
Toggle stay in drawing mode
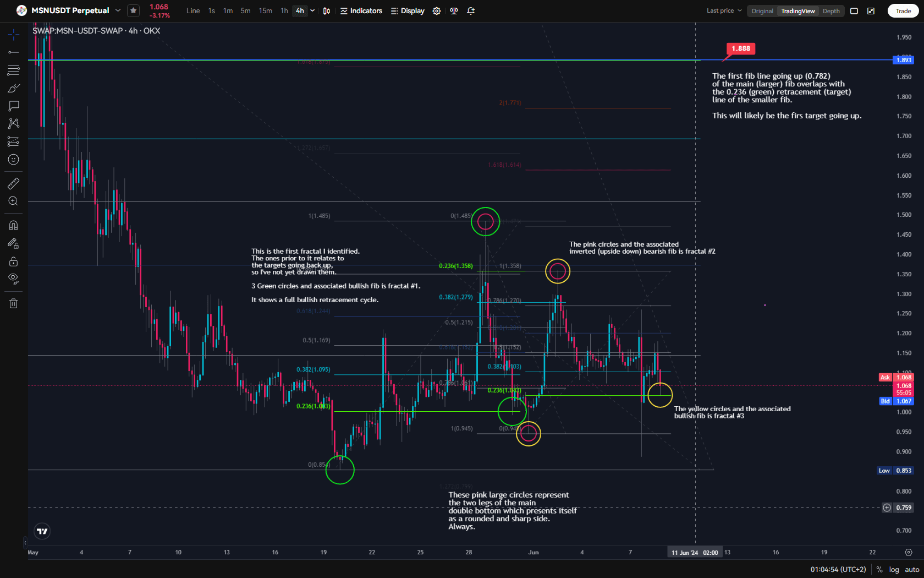[14, 243]
